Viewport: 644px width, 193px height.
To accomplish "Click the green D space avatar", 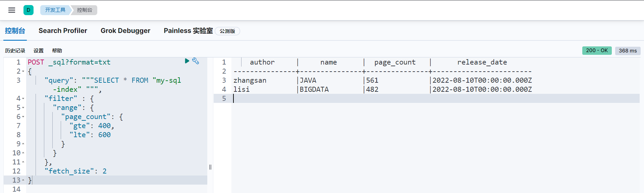I will pos(29,10).
